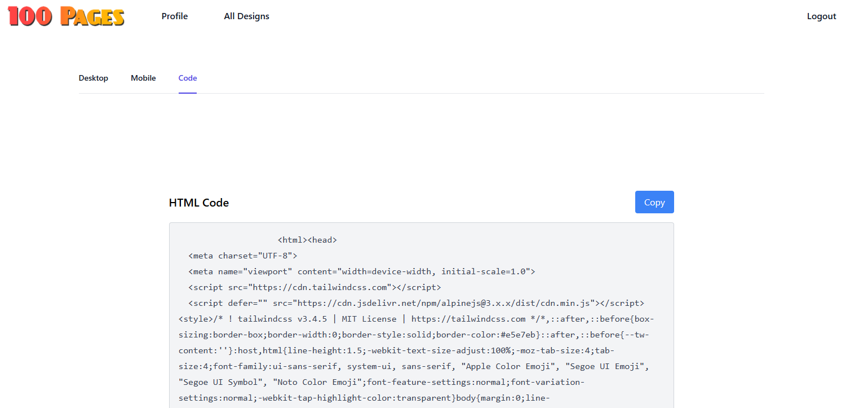Select the Code tab
This screenshot has width=868, height=408.
pos(188,78)
